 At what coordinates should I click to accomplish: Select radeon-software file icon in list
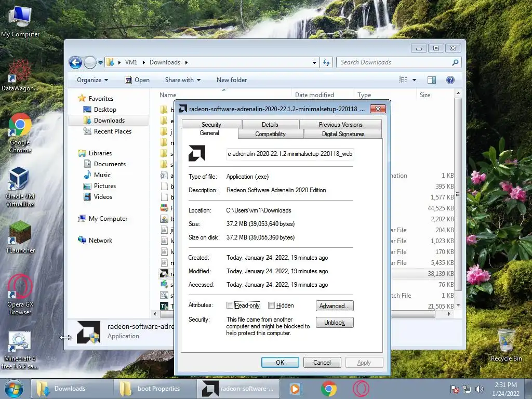point(164,273)
